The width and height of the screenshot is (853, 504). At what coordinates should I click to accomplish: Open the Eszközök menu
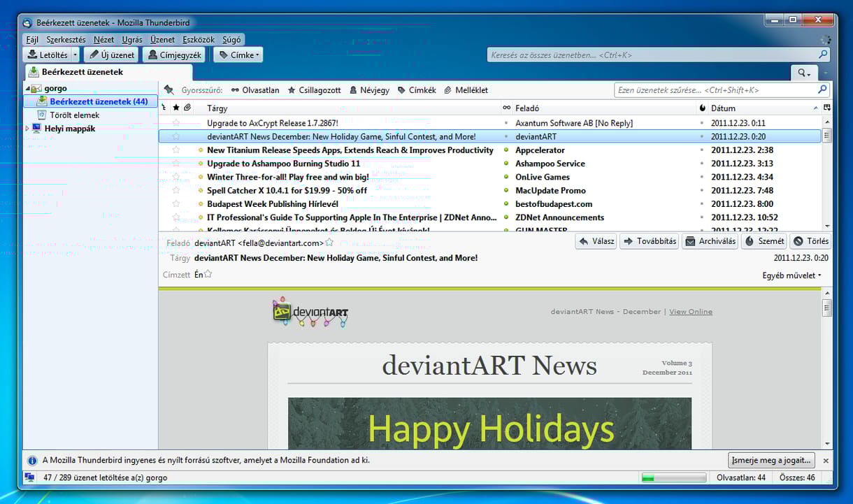pyautogui.click(x=199, y=40)
